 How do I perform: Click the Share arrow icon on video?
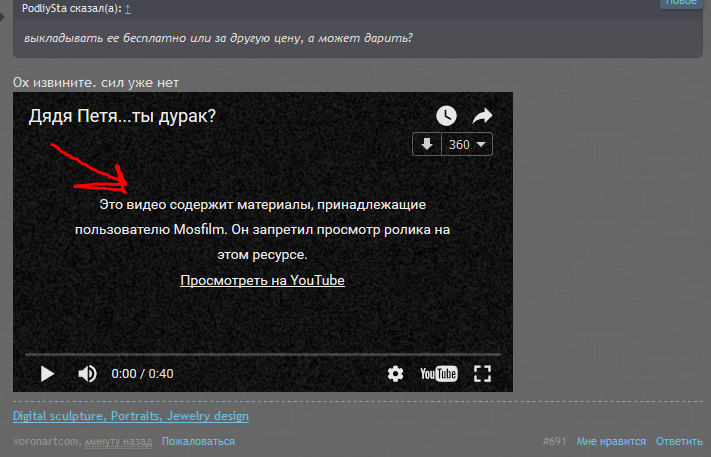(x=482, y=116)
